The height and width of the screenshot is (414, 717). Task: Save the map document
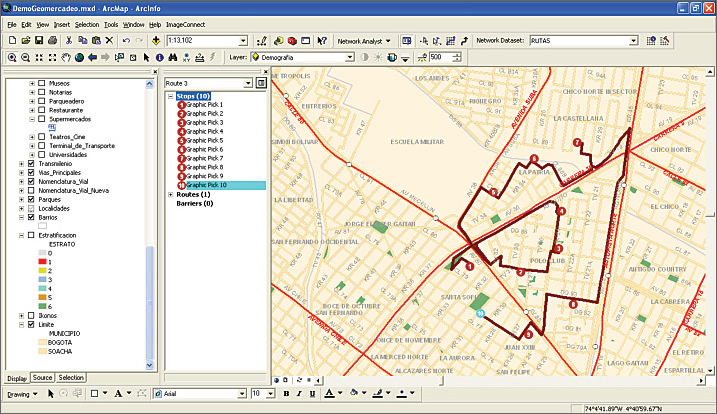(39, 41)
